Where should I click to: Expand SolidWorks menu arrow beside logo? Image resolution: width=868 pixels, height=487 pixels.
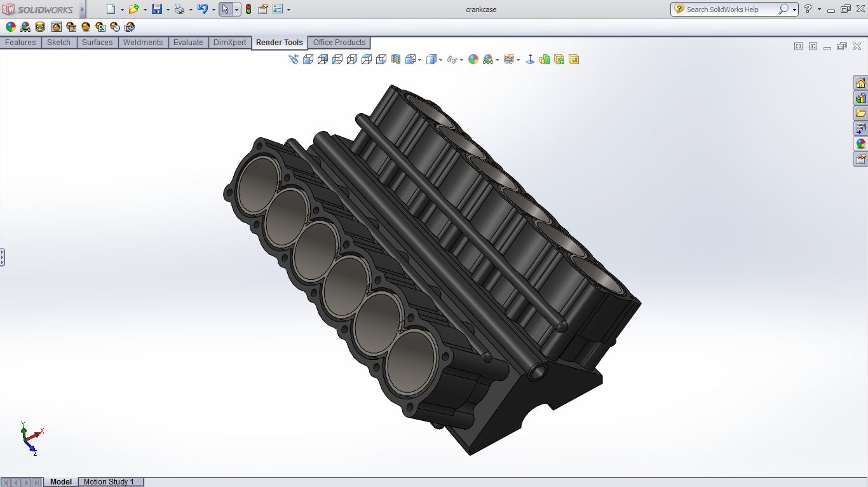coord(83,10)
